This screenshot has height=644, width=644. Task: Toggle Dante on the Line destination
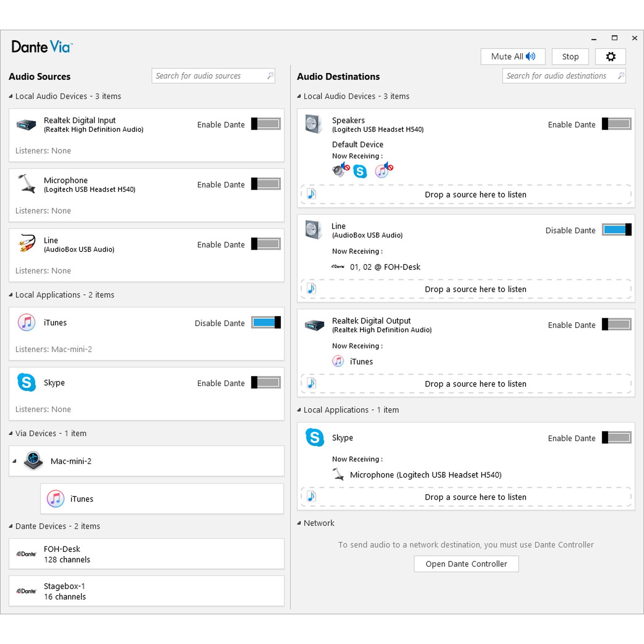(x=616, y=229)
